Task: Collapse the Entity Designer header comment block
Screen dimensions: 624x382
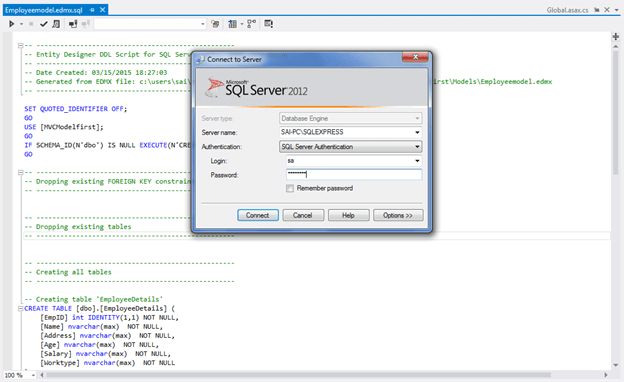Action: [20, 45]
